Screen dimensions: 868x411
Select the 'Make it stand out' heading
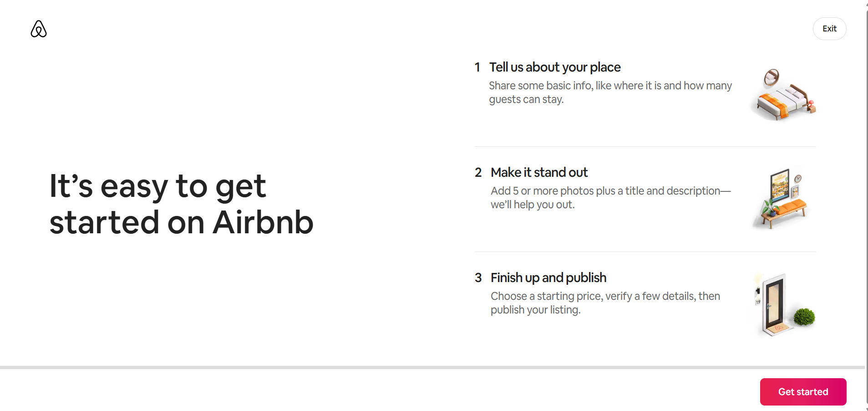(539, 173)
